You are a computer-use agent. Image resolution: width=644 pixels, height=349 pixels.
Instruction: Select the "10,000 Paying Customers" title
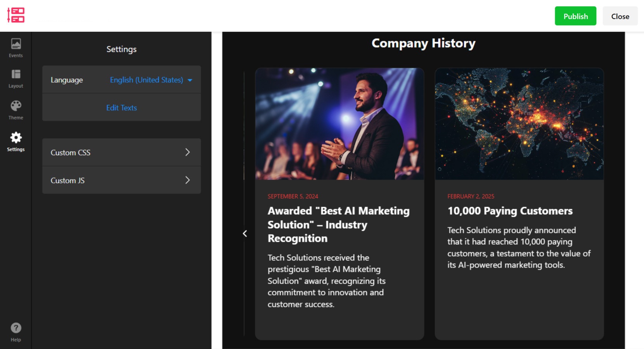(x=510, y=211)
